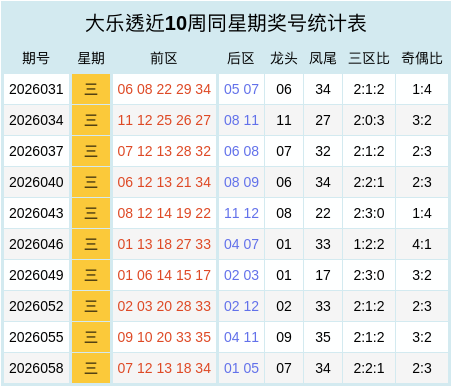Click back-area numbers 02 12

click(241, 306)
